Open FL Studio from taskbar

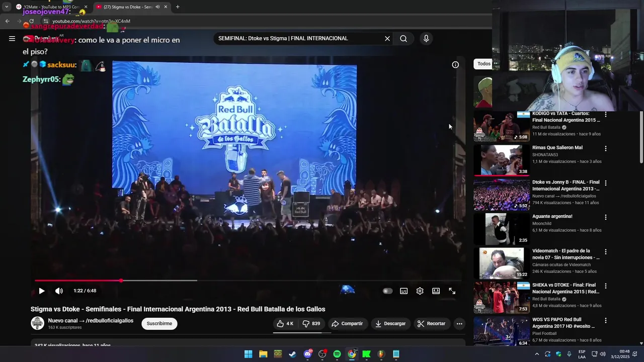(381, 354)
